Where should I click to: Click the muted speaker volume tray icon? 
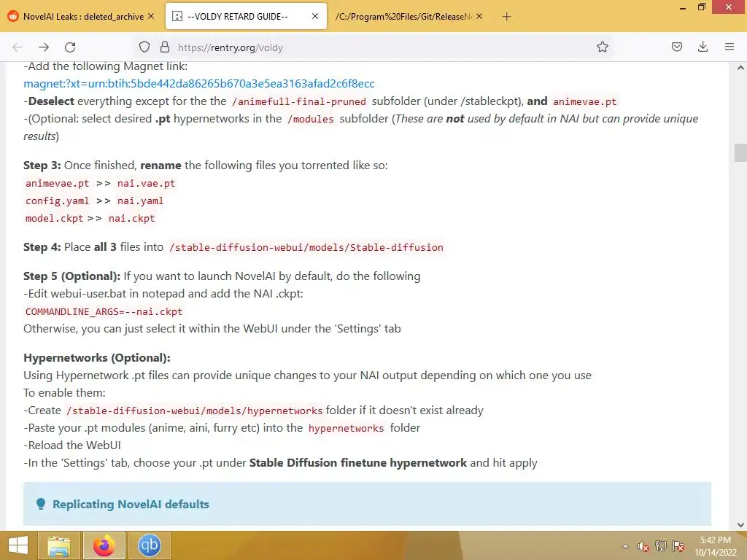(643, 546)
